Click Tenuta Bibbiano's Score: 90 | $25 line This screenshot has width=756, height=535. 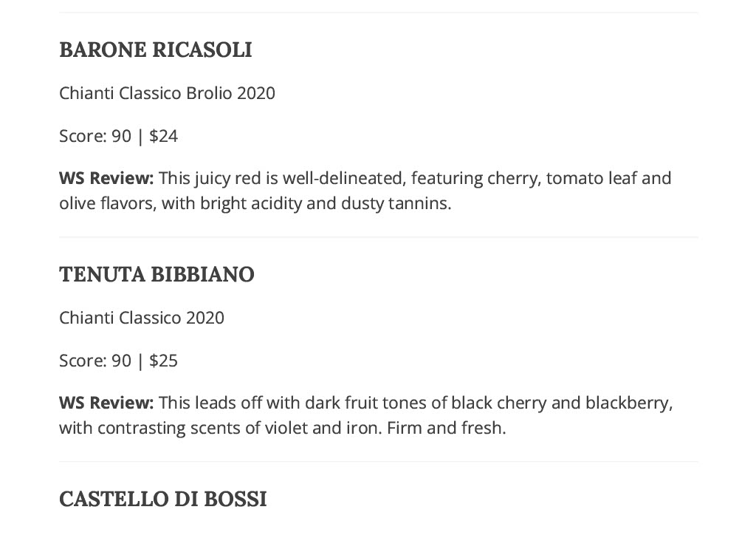click(119, 361)
